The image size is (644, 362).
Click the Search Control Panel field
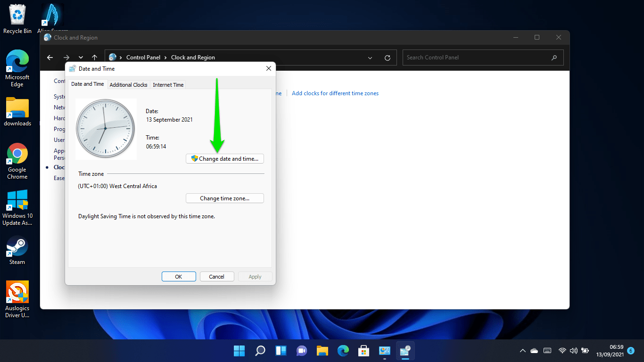pyautogui.click(x=476, y=58)
